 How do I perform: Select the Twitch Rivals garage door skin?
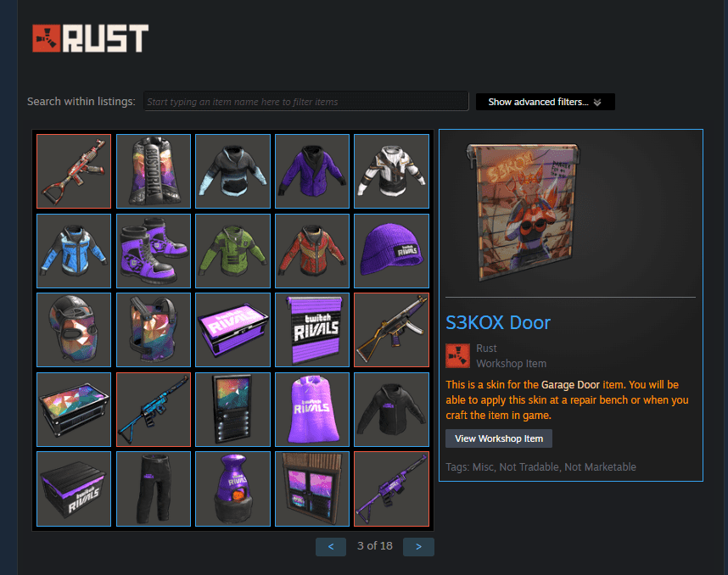tap(312, 330)
